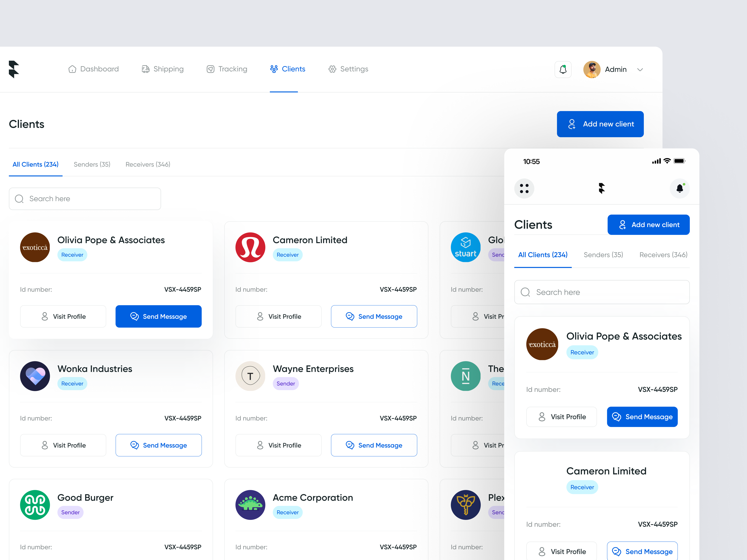This screenshot has height=560, width=747.
Task: Click the Settings gear icon
Action: (x=332, y=69)
